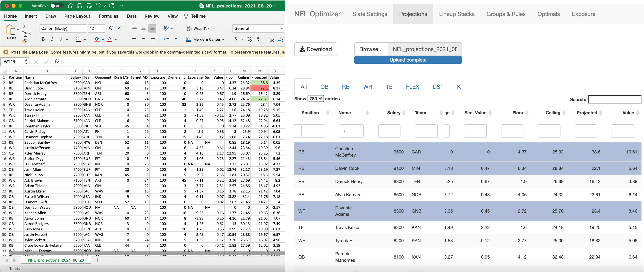
Task: Open the Formulas ribbon tab
Action: pos(109,16)
